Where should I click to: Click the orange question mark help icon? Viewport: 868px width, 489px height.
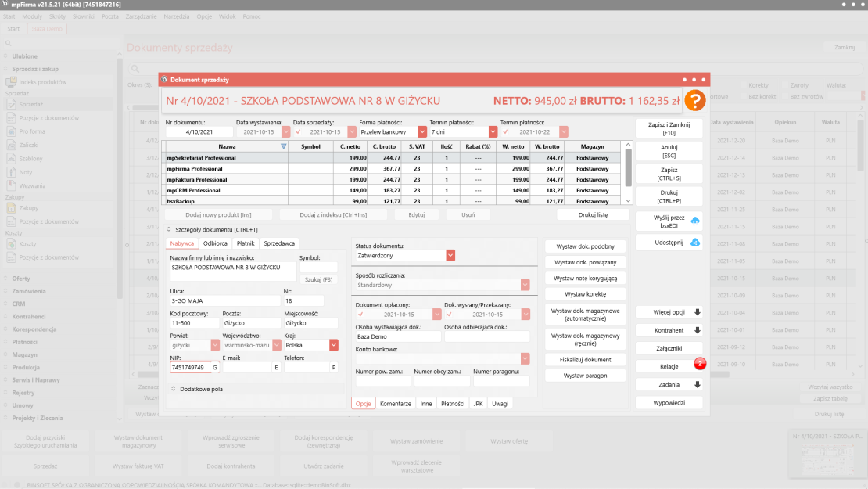pos(694,100)
